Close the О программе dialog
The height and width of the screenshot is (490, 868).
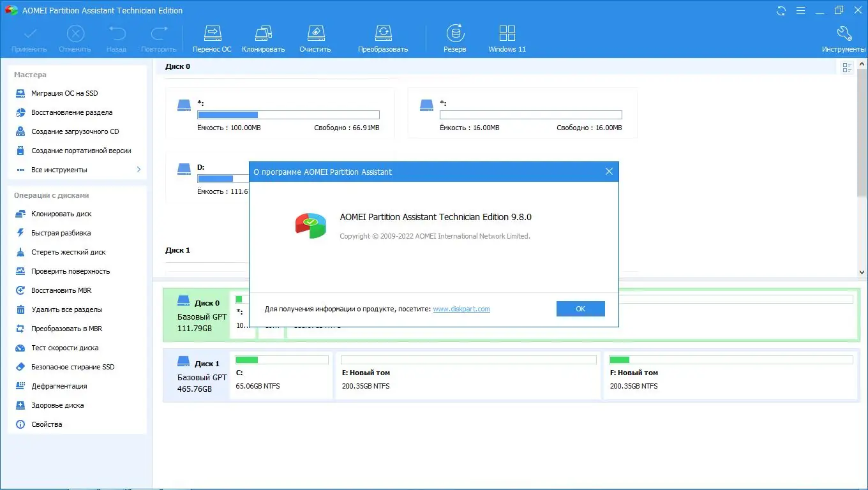click(608, 172)
